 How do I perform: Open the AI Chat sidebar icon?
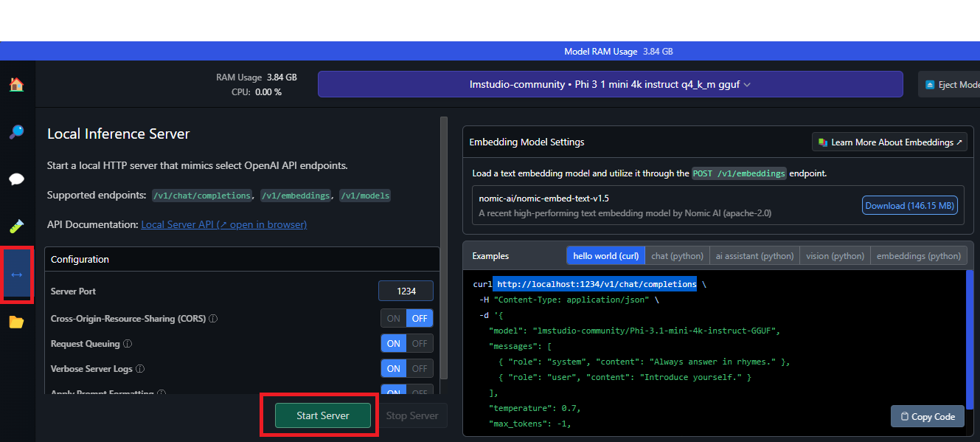(x=16, y=179)
